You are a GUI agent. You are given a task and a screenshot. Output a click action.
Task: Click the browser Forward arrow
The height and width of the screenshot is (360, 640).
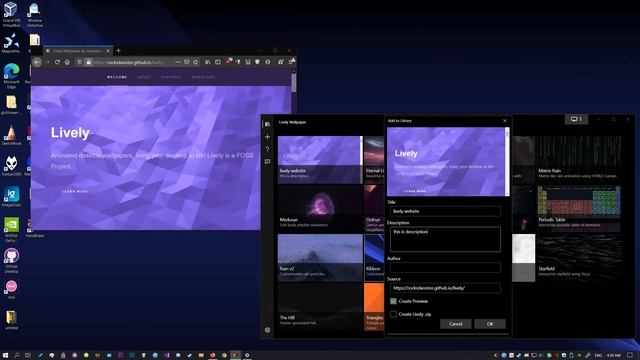[47, 62]
